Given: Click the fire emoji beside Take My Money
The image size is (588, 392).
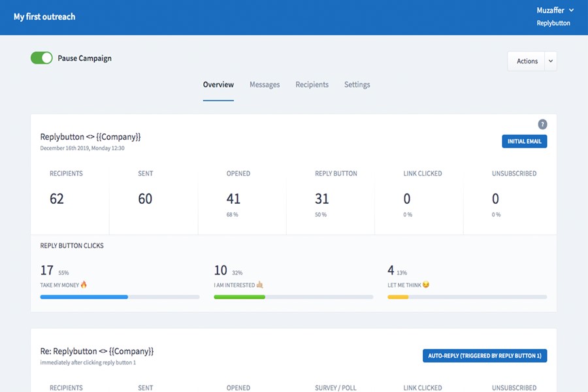Looking at the screenshot, I should pos(84,285).
